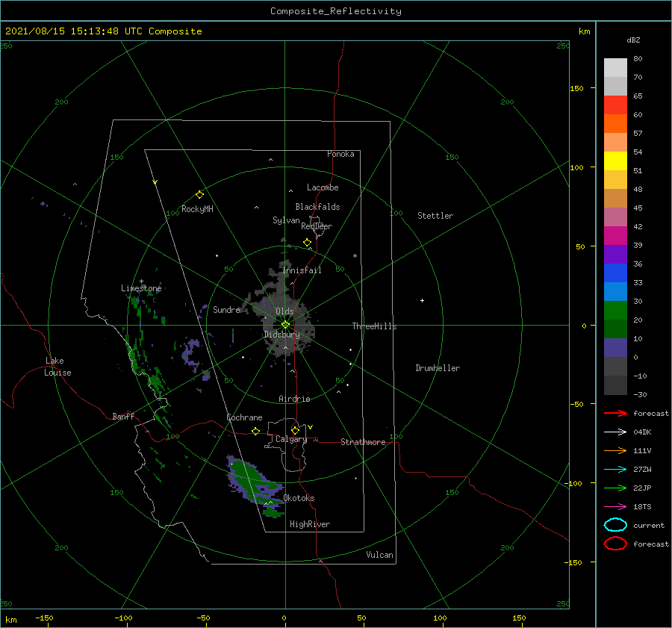
Task: Click the Ponoka town label
Action: [x=340, y=154]
